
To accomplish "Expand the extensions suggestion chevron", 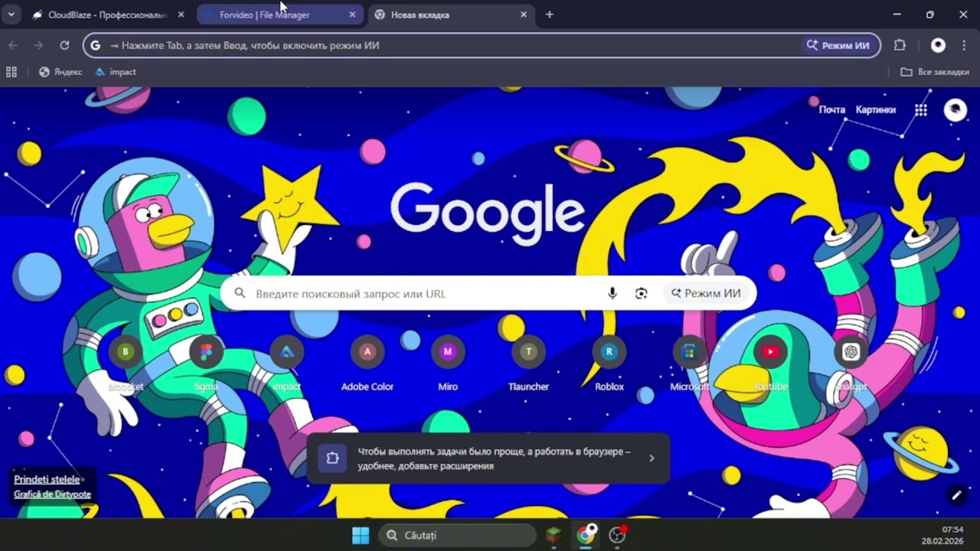I will tap(652, 458).
